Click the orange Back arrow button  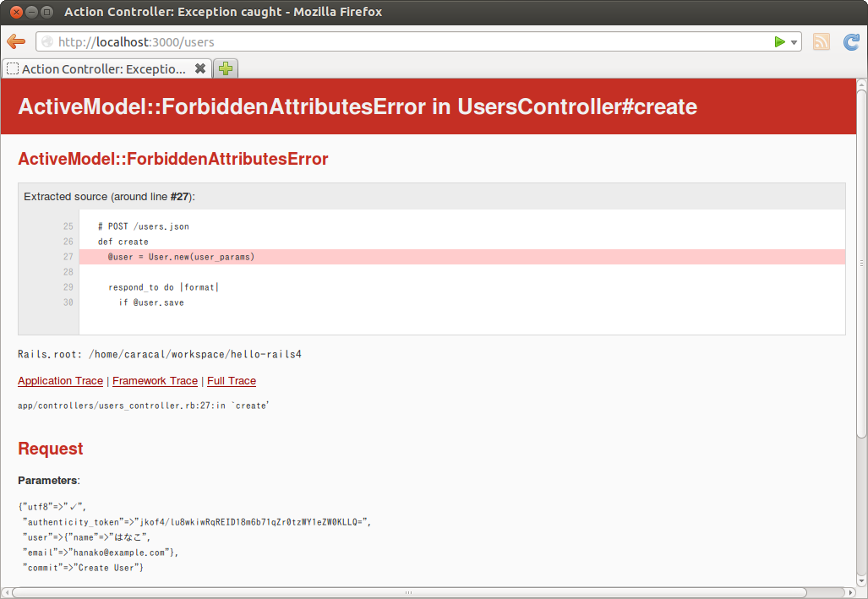coord(16,42)
